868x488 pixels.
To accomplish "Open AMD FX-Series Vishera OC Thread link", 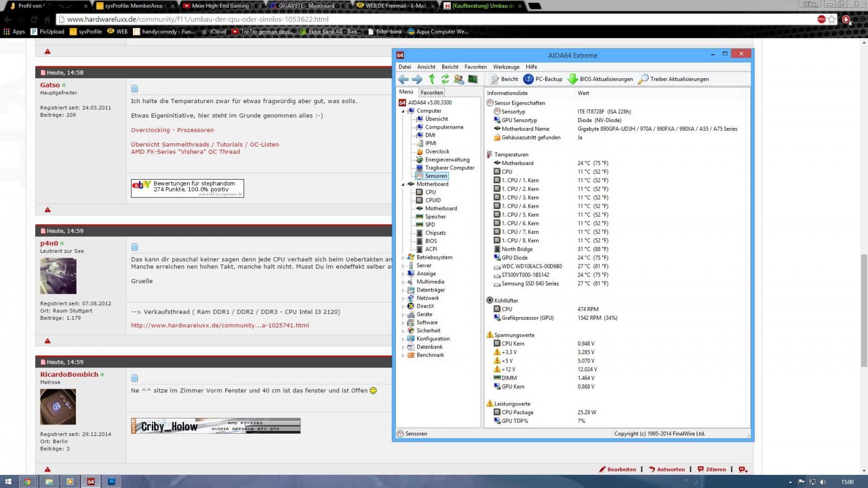I will 185,152.
